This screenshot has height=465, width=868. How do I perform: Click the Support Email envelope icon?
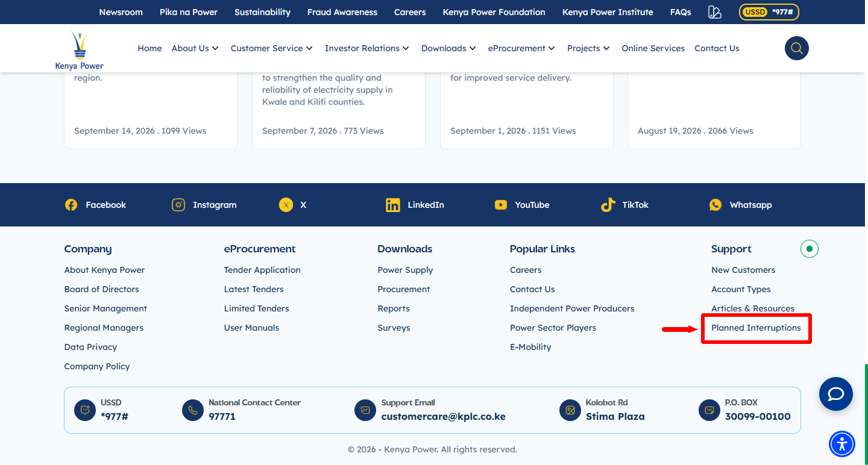click(365, 410)
